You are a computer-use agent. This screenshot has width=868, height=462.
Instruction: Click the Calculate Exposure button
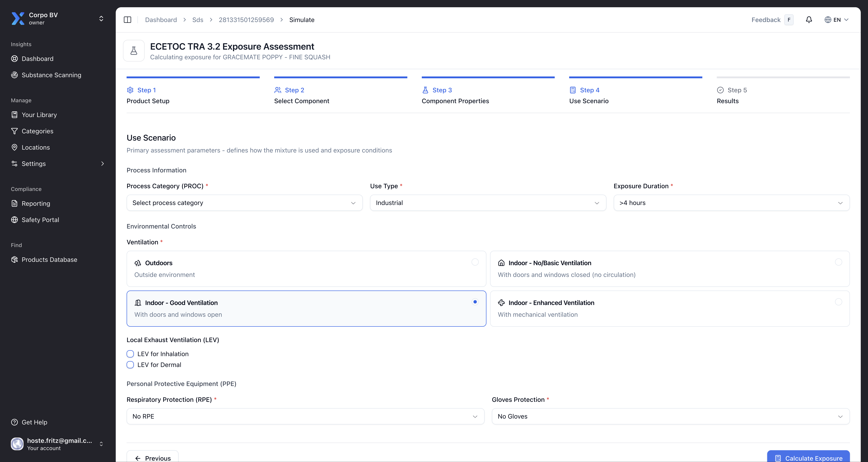[x=808, y=457]
